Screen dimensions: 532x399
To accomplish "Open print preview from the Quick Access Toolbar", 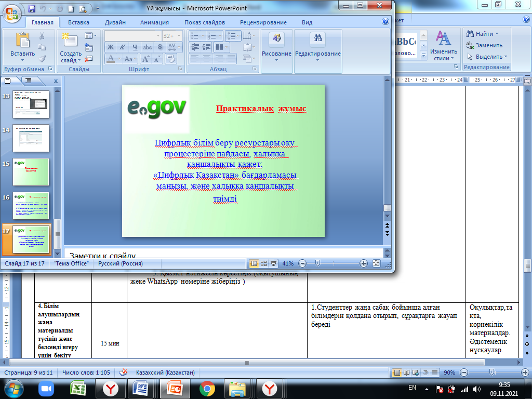I will 83,8.
